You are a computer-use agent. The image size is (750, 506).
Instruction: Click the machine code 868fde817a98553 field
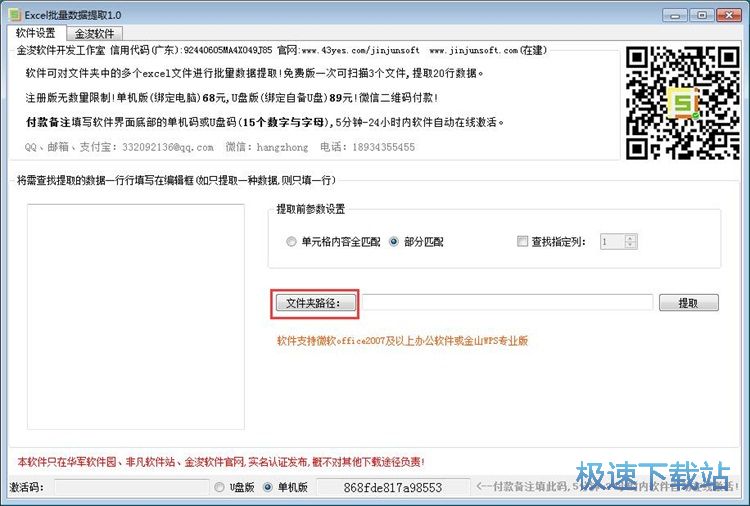[x=393, y=487]
